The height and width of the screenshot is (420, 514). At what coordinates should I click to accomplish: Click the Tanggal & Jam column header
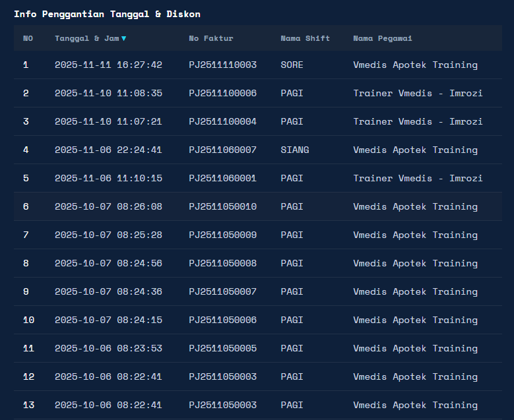[x=86, y=38]
